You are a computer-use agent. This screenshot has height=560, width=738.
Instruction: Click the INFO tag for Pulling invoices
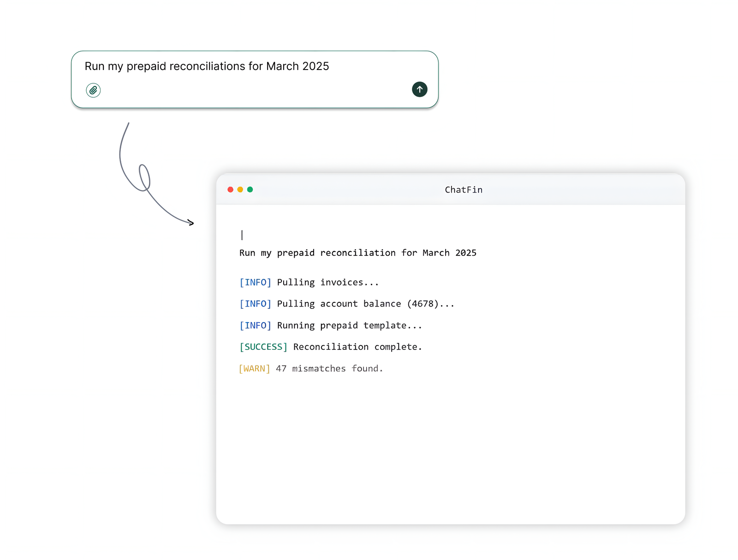[255, 283]
